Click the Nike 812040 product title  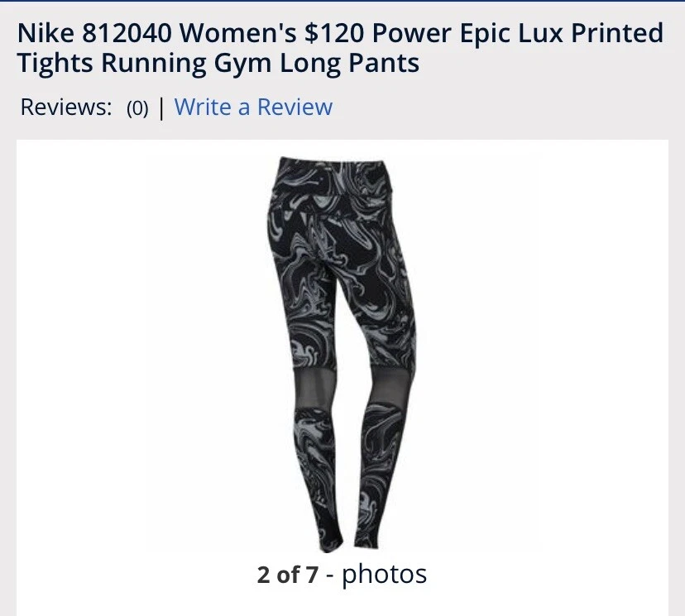coord(340,48)
